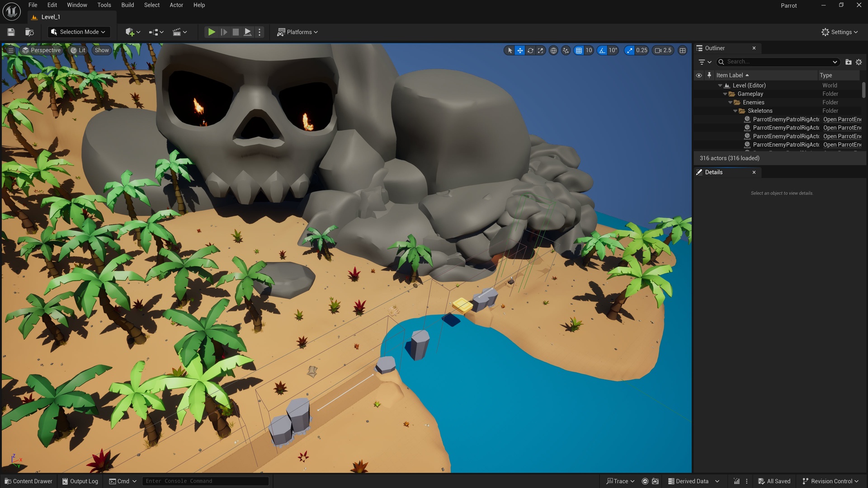Click the green Play button
The width and height of the screenshot is (868, 488).
click(x=211, y=32)
